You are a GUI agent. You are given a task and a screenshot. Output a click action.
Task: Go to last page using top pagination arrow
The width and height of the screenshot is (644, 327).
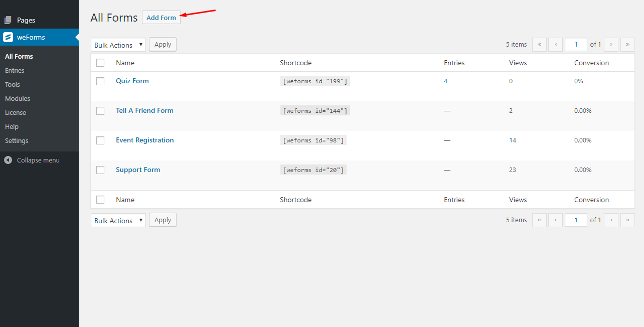[627, 45]
